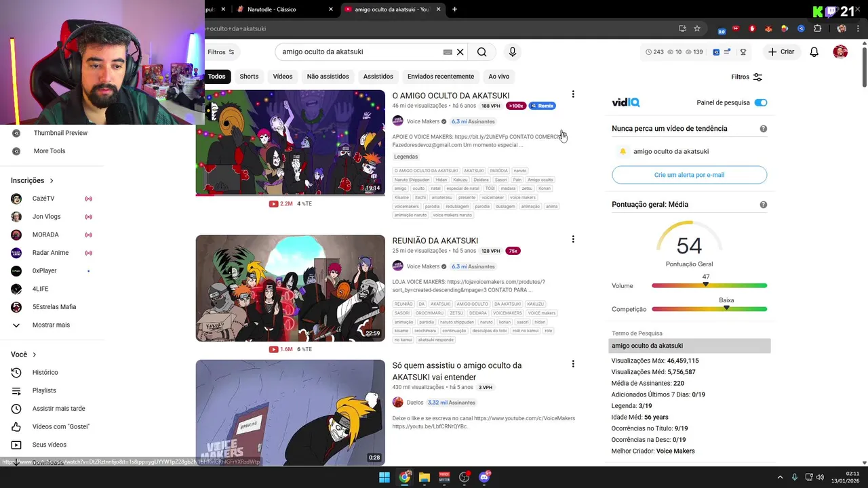
Task: Switch to Narutodle - Clássico browser tab
Action: click(x=285, y=9)
